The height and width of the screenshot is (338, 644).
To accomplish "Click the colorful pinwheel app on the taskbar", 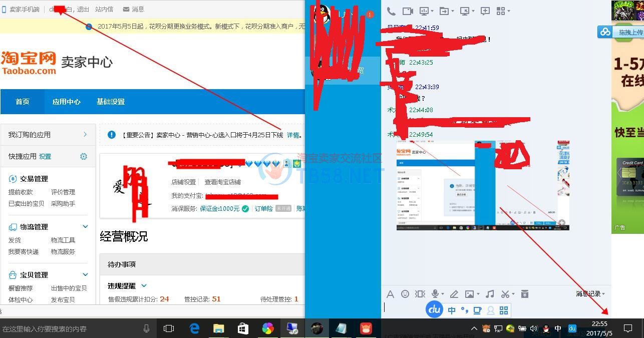I will pos(267,328).
